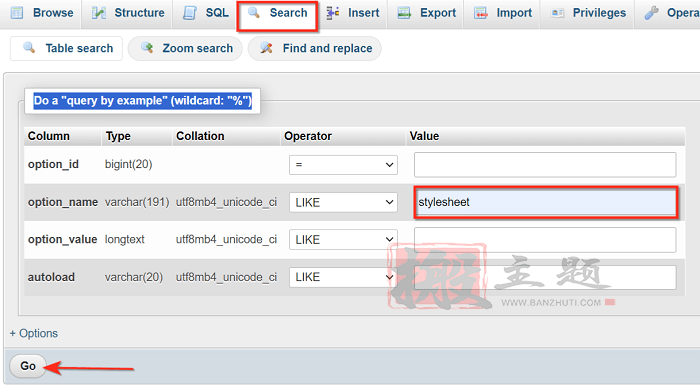
Task: Click the Browse tab table icon
Action: [17, 13]
